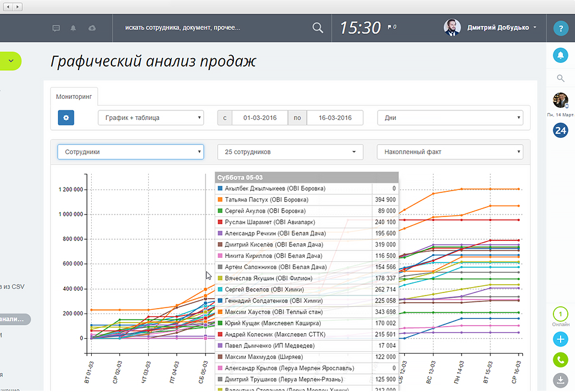Click the Александр Крылов tooltip row

point(306,368)
